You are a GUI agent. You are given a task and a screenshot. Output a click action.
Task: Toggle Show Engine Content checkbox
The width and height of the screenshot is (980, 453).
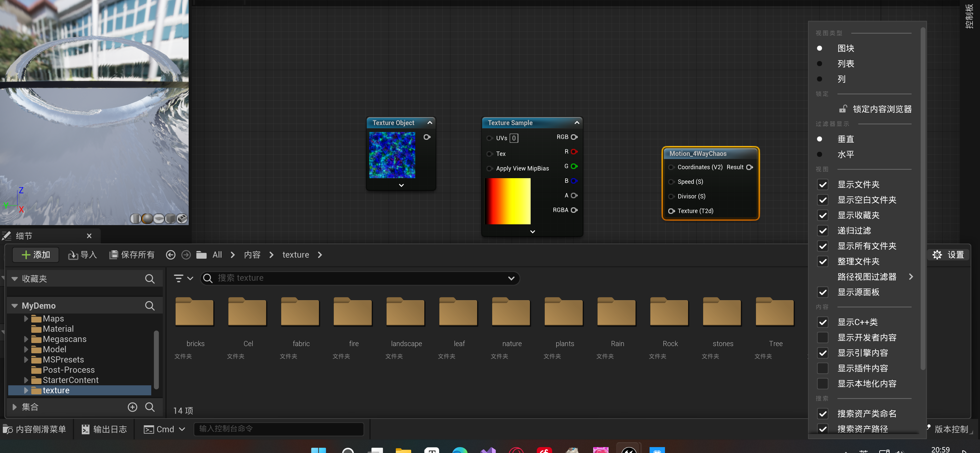coord(823,353)
